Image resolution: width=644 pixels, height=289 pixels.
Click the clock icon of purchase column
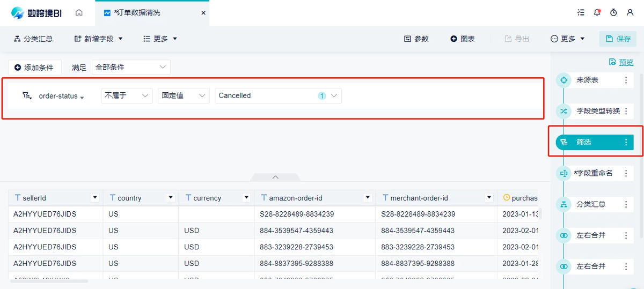(x=506, y=197)
